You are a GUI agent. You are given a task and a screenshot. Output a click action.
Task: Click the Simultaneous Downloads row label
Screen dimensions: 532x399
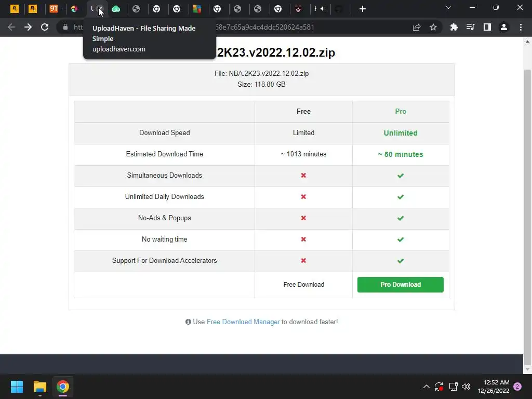pos(165,176)
